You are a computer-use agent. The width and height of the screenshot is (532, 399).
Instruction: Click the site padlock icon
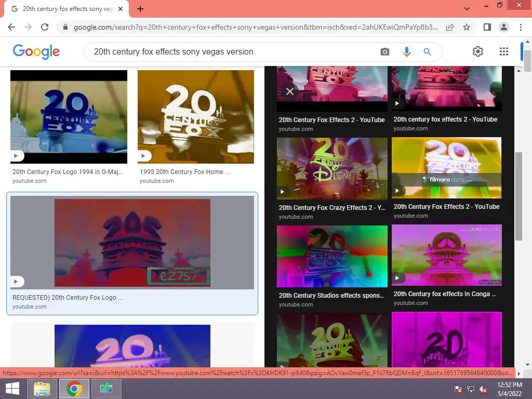point(65,27)
